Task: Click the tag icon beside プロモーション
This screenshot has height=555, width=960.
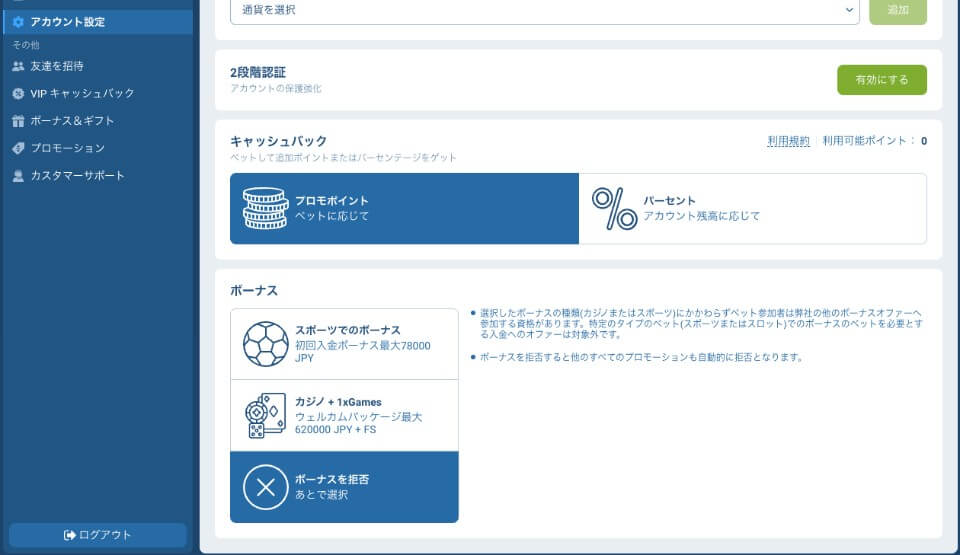Action: coord(18,148)
